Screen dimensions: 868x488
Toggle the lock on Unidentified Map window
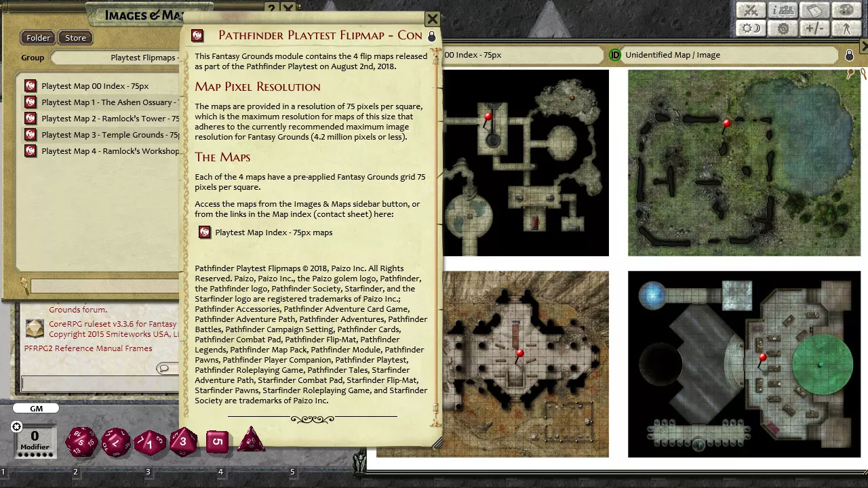(849, 55)
